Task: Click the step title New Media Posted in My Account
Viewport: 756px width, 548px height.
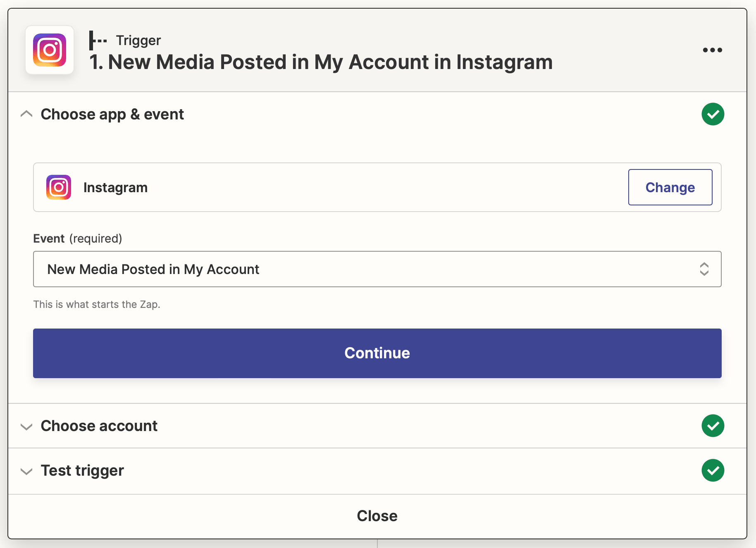Action: 321,62
